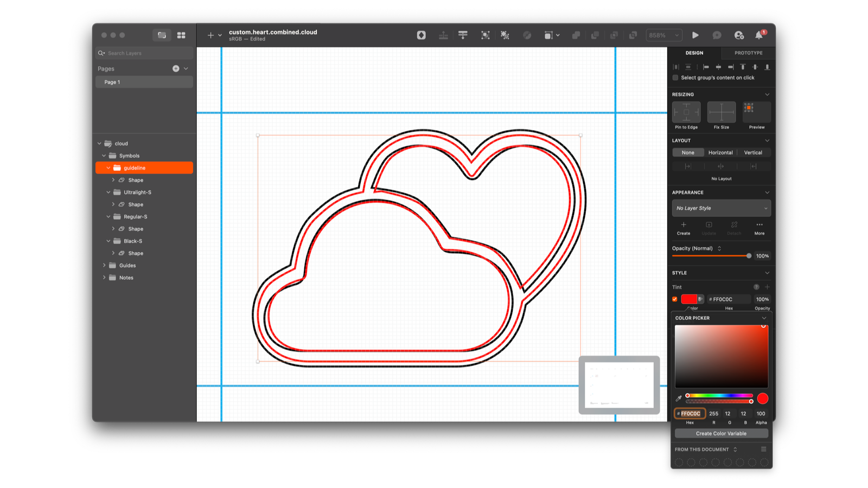
Task: Click the collaboration avatar icon in the toolbar
Action: pyautogui.click(x=739, y=35)
